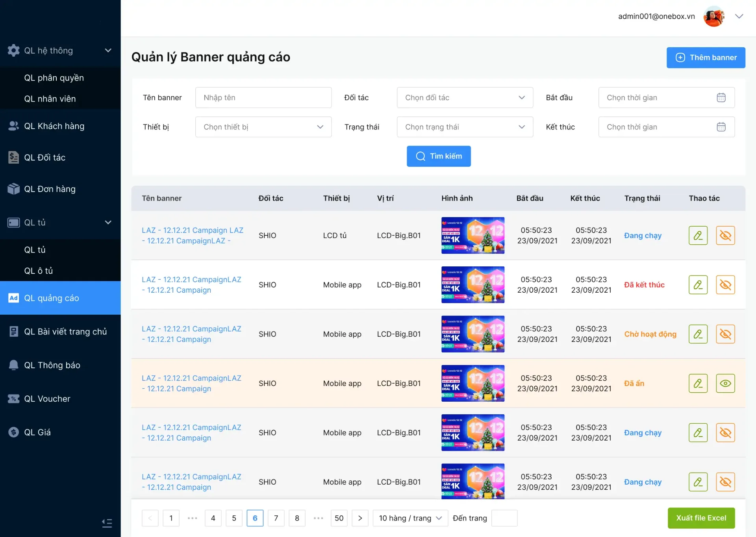Screen dimensions: 756x537
Task: Click the edit icon for first banner row
Action: coord(698,235)
